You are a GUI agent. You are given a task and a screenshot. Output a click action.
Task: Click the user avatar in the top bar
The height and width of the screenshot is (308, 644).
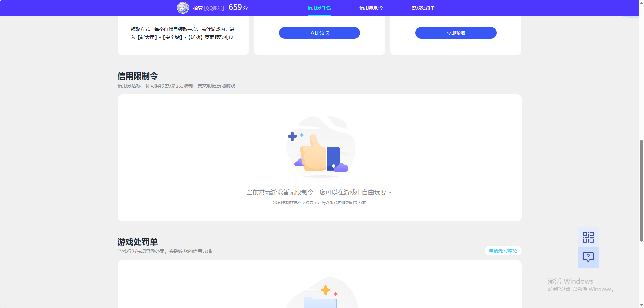point(183,7)
